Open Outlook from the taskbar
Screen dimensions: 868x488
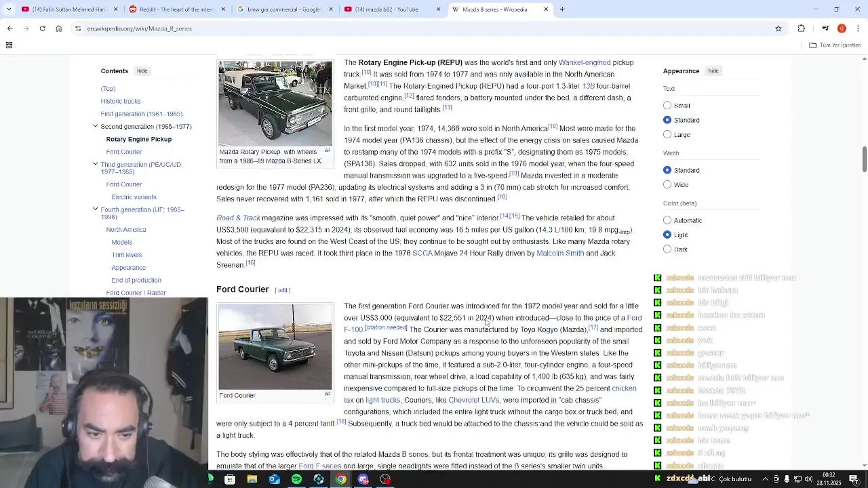[274, 479]
